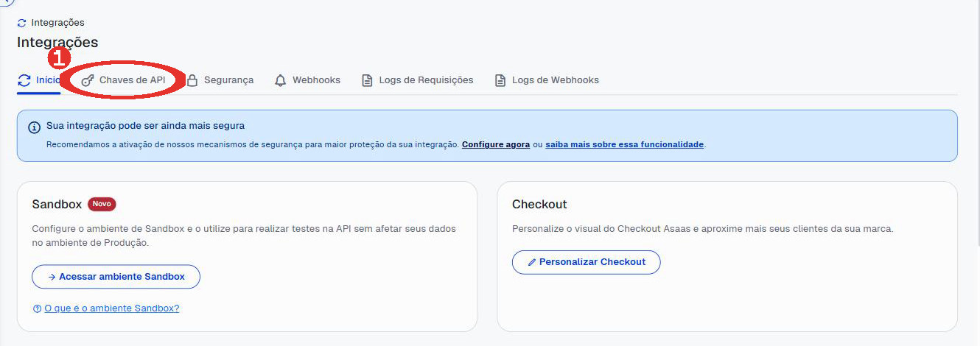Viewport: 980px width, 346px height.
Task: Switch to the Segurança tab
Action: click(x=220, y=80)
